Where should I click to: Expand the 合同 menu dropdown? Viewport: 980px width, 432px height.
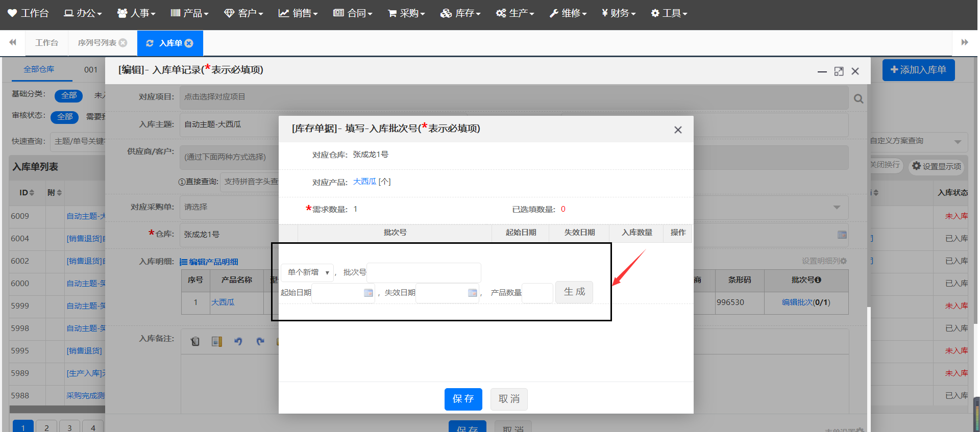[x=353, y=13]
